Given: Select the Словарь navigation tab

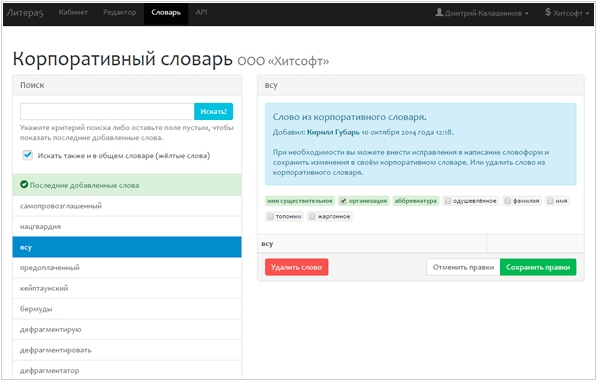Looking at the screenshot, I should click(x=166, y=13).
